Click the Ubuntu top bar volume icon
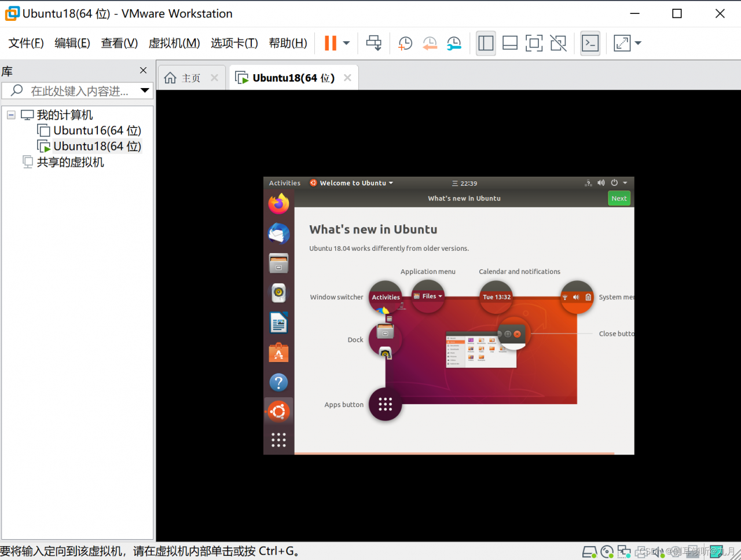This screenshot has width=741, height=560. (x=601, y=183)
